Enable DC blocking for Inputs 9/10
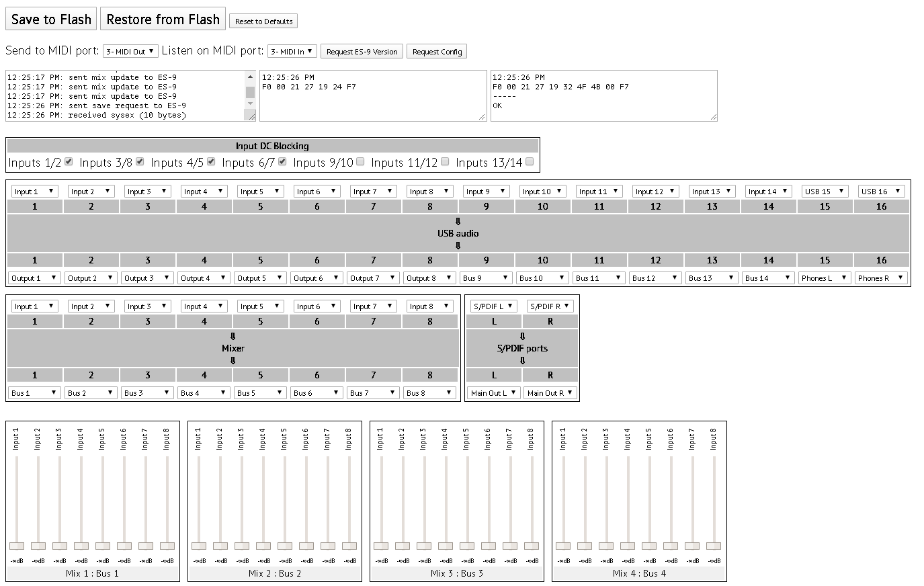 [x=360, y=161]
